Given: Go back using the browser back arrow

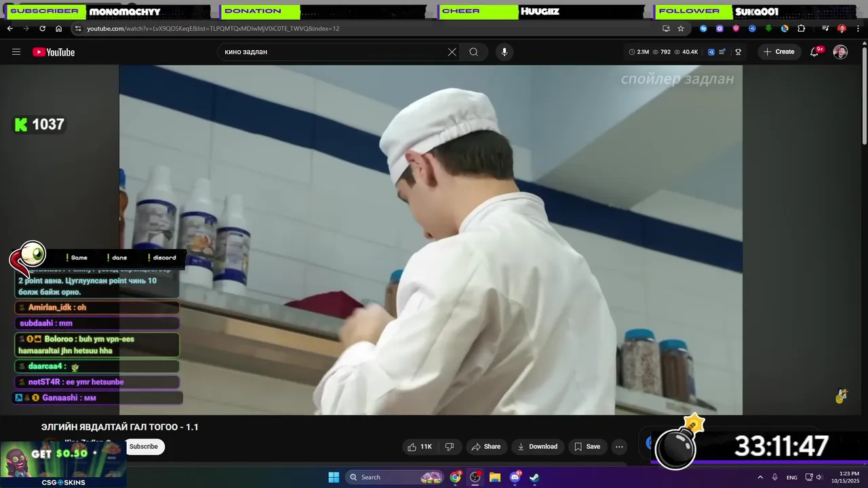Looking at the screenshot, I should 9,28.
